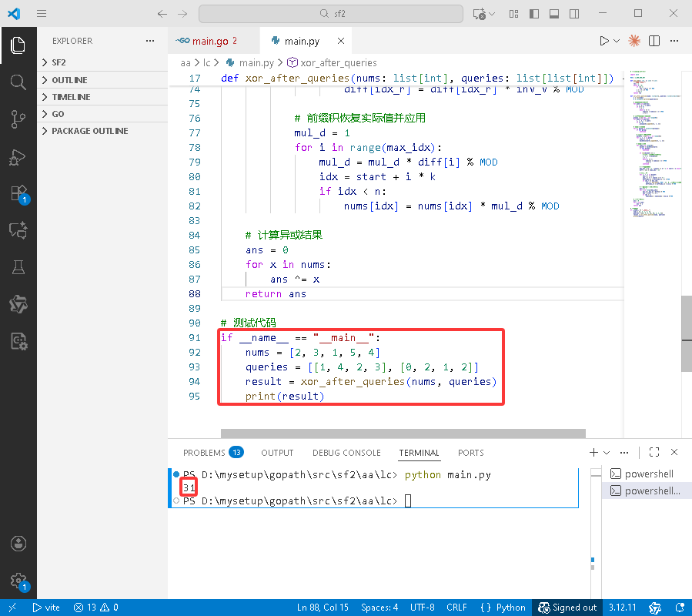The height and width of the screenshot is (616, 692).
Task: Click the Signed out status item
Action: [567, 608]
